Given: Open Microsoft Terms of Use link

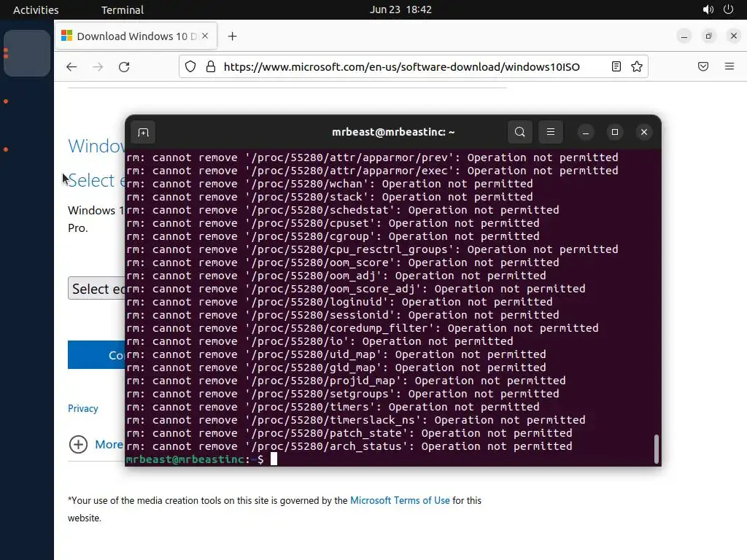Looking at the screenshot, I should pos(400,500).
